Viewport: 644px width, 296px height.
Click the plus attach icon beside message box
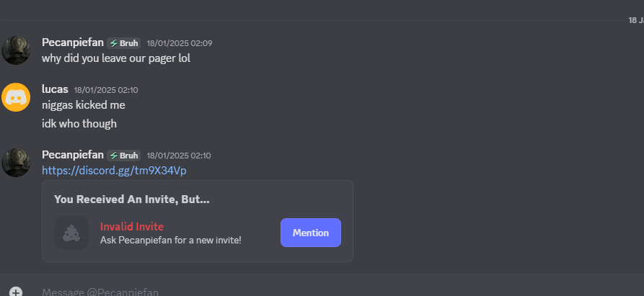pyautogui.click(x=16, y=292)
